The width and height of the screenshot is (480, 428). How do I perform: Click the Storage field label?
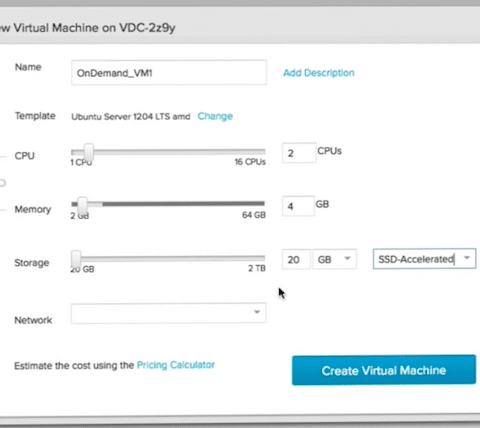(32, 263)
